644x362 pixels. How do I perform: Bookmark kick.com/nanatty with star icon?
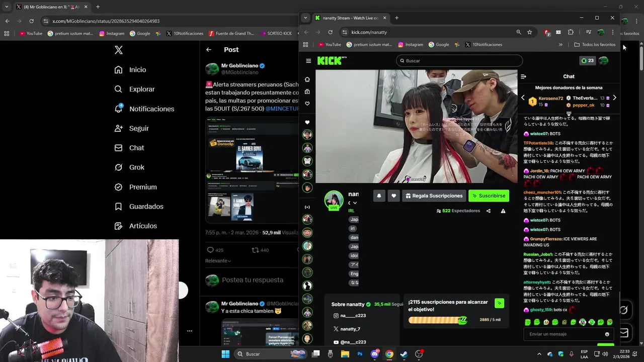tap(530, 32)
